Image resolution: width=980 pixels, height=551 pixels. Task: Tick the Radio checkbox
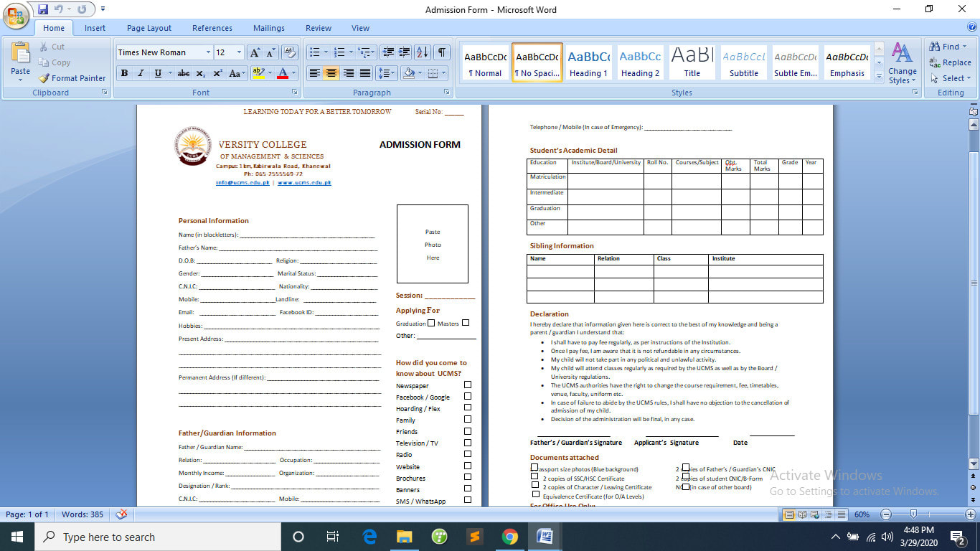click(x=468, y=454)
